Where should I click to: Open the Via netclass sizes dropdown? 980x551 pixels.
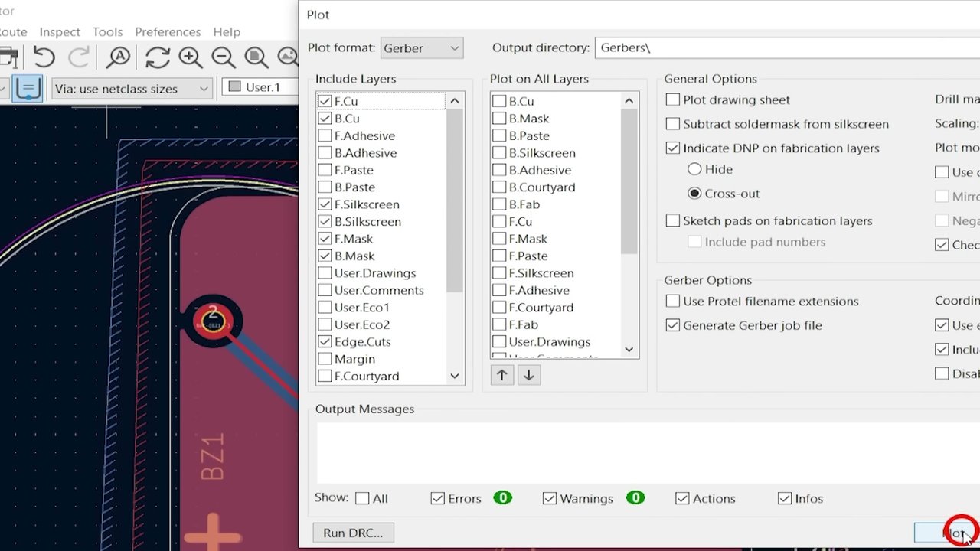(x=132, y=89)
